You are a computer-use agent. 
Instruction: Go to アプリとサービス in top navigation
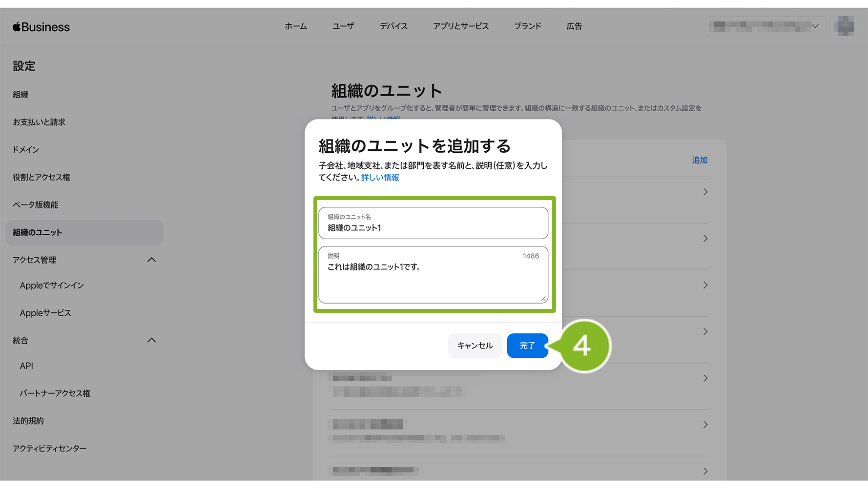[x=460, y=26]
